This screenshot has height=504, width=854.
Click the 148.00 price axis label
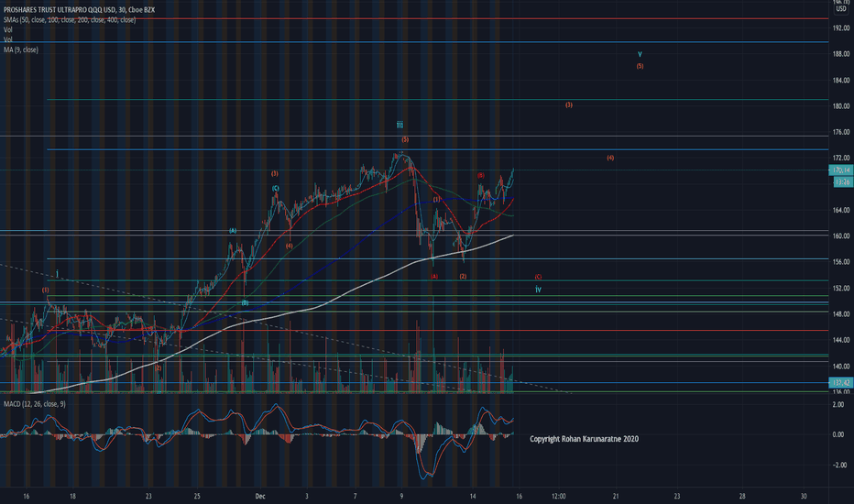click(841, 313)
